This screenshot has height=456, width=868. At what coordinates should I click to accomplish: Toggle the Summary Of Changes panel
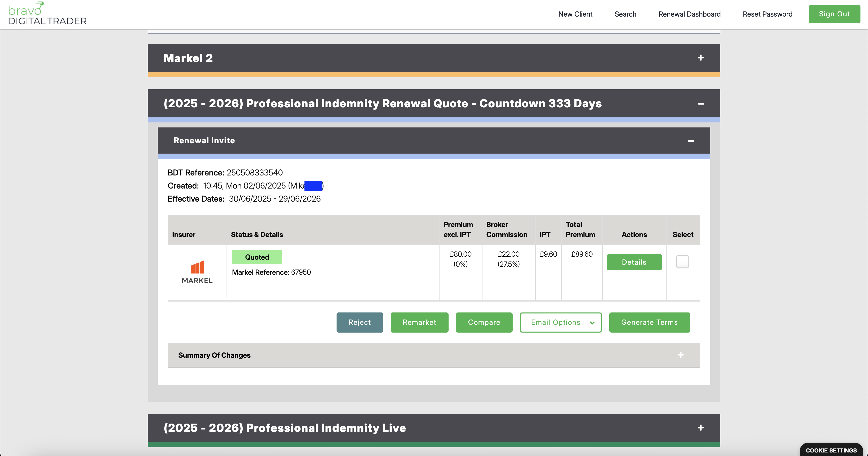pyautogui.click(x=214, y=355)
